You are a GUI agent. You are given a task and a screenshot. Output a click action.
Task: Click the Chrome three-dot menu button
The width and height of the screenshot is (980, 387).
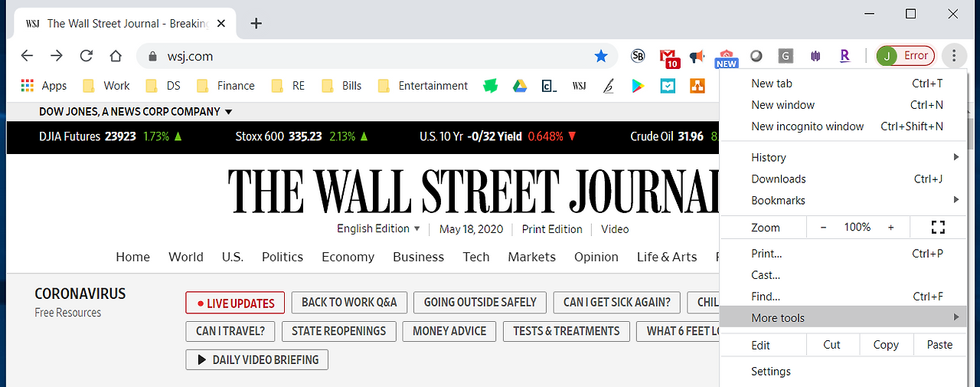tap(954, 56)
